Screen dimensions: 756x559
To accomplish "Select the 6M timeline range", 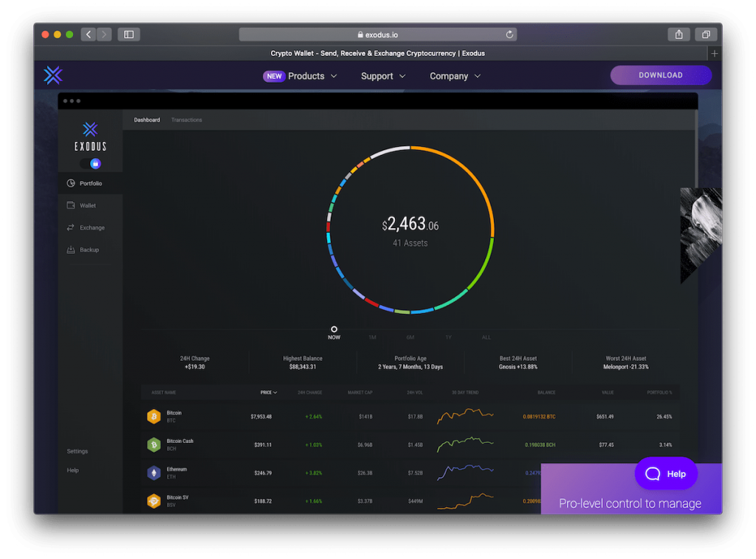I will click(x=410, y=337).
